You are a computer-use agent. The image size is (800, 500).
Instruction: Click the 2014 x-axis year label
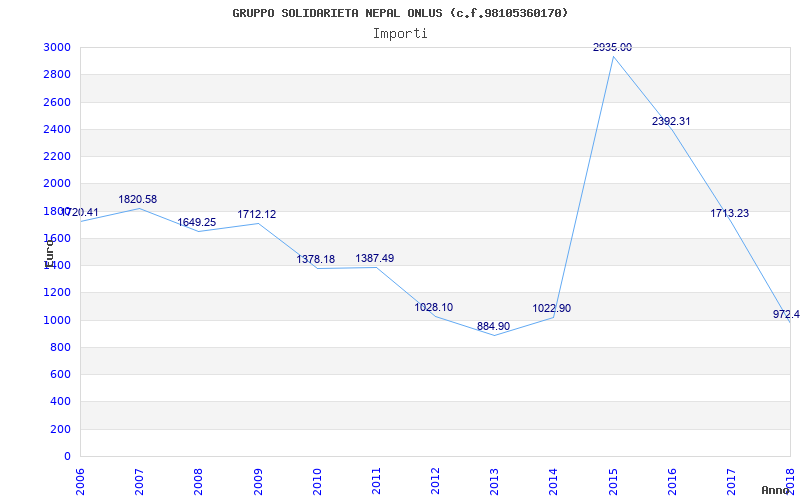coord(554,482)
